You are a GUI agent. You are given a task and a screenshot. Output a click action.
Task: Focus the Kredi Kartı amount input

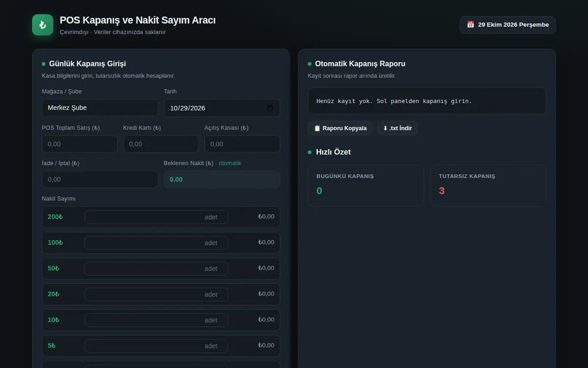161,144
